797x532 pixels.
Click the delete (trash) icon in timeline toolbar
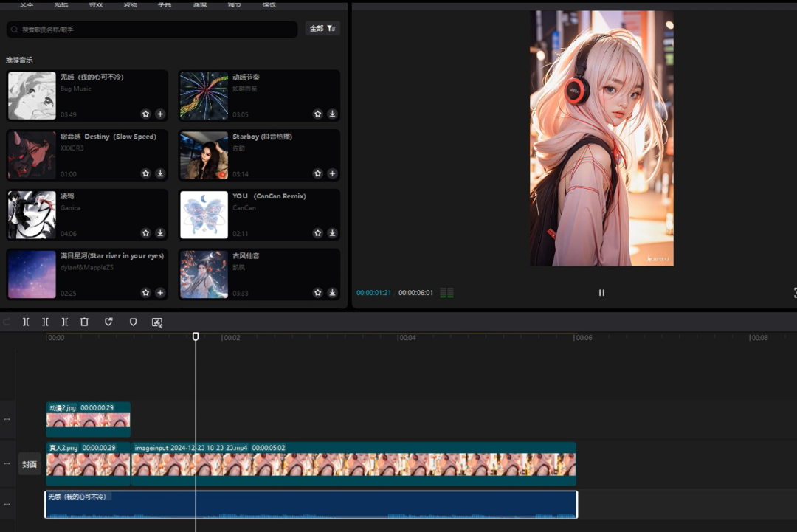(x=84, y=322)
